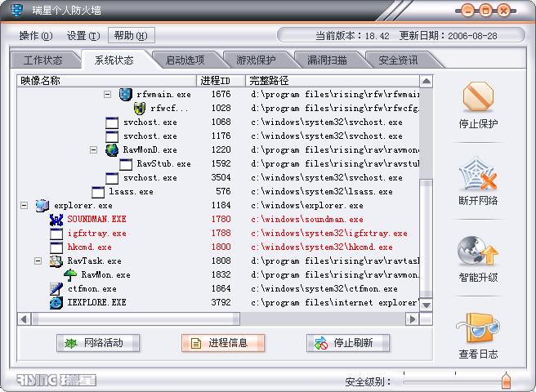Click the 断开网络 label
The width and height of the screenshot is (536, 392).
tap(478, 200)
